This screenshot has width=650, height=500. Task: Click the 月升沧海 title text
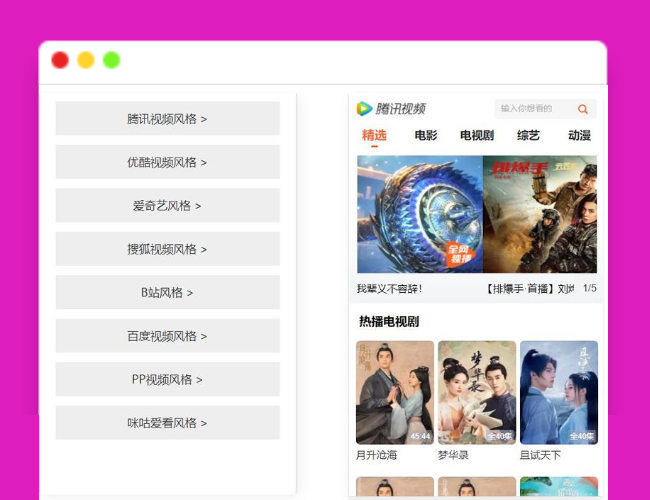(376, 455)
